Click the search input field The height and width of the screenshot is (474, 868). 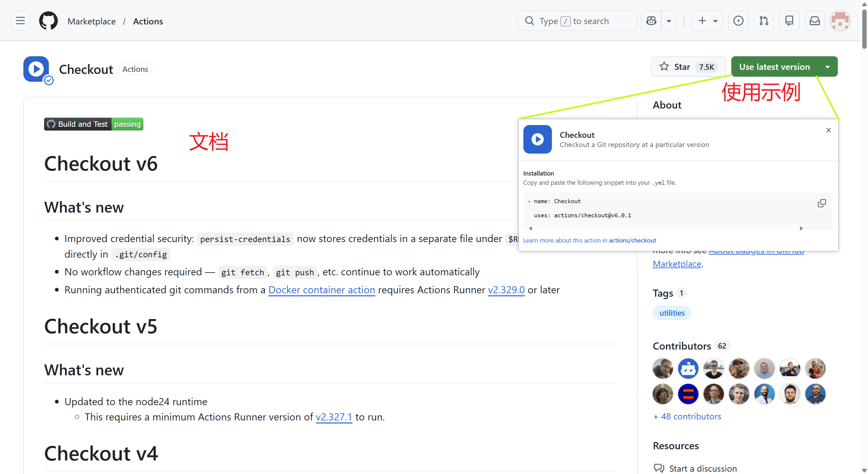576,21
